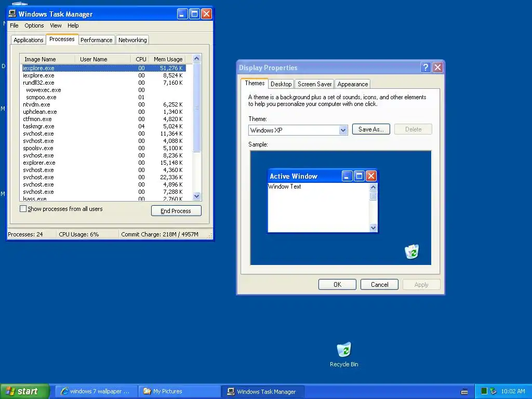Click the sample Active Window minimize button
Image resolution: width=532 pixels, height=399 pixels.
pyautogui.click(x=347, y=176)
